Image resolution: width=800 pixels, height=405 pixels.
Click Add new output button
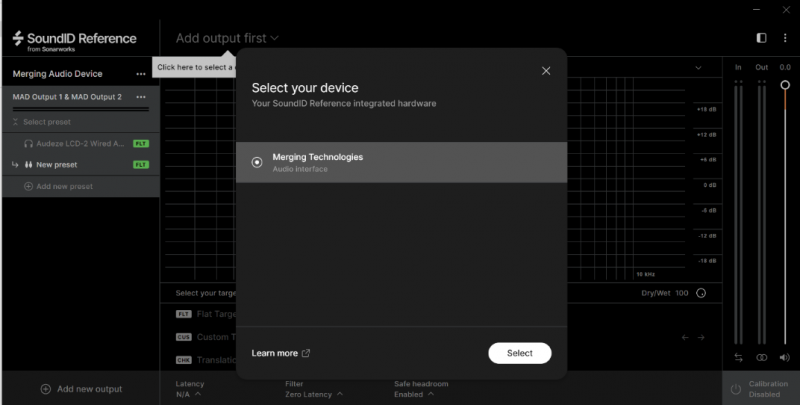[81, 389]
